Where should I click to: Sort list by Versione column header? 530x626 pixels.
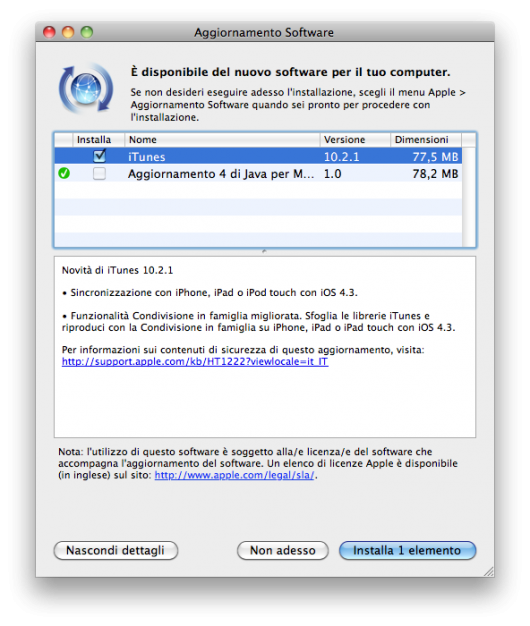pyautogui.click(x=355, y=140)
